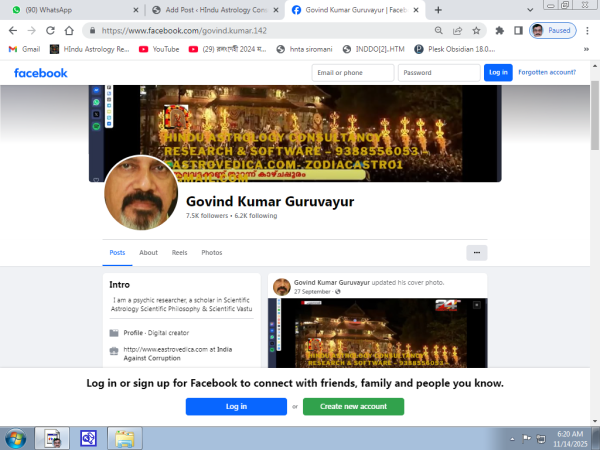The width and height of the screenshot is (600, 450).
Task: Click the browser back arrow
Action: tap(13, 30)
